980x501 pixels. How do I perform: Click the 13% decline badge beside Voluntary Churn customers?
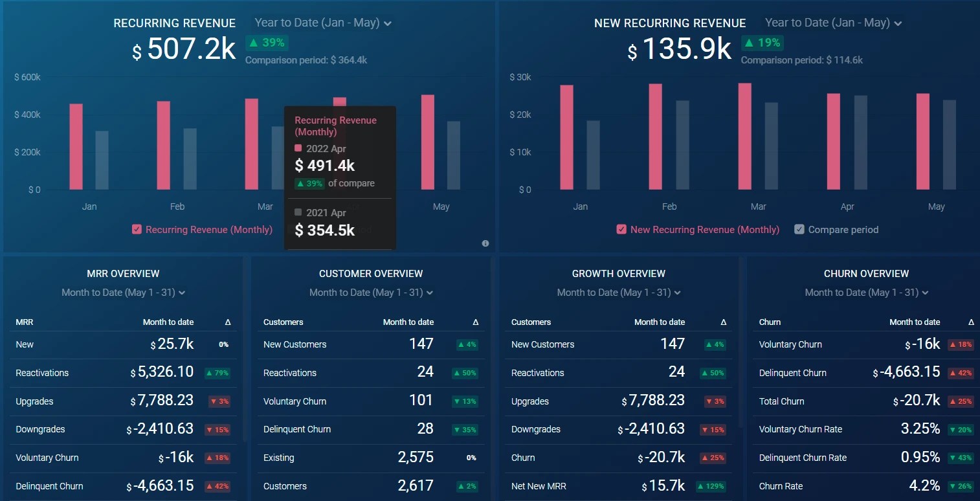[x=465, y=401]
